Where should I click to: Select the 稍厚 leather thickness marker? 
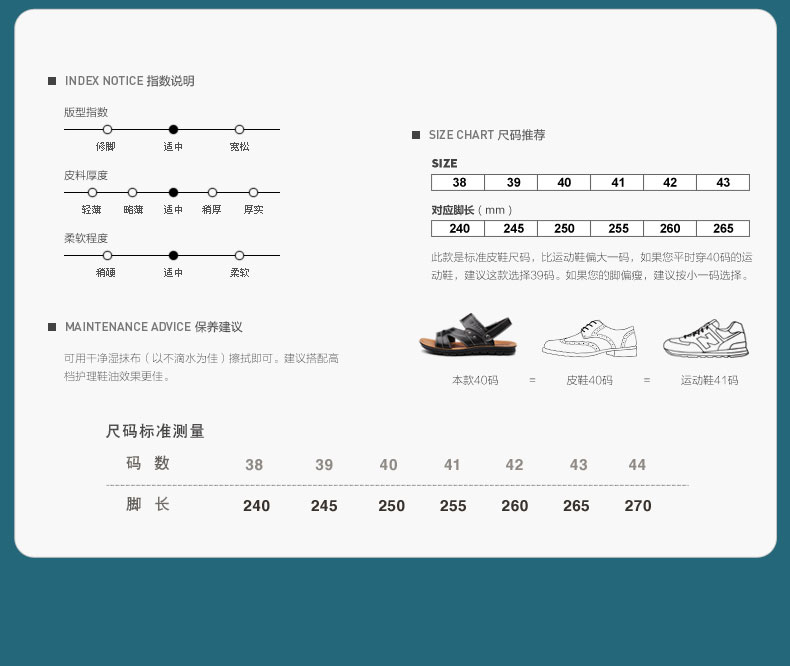[213, 192]
